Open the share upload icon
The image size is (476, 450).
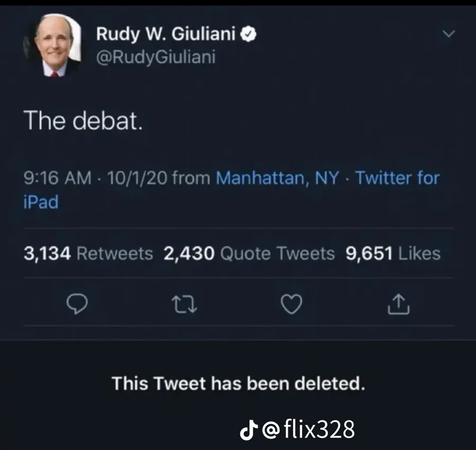tap(399, 304)
